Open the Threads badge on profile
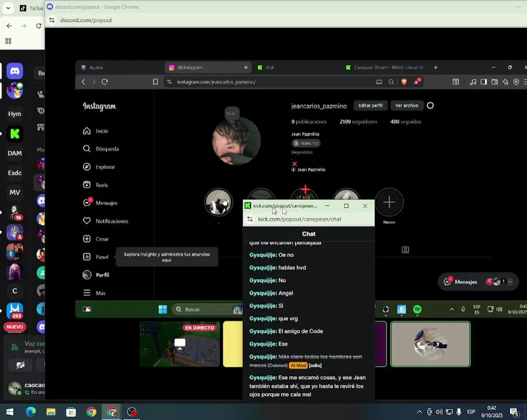This screenshot has width=527, height=420. 306,143
